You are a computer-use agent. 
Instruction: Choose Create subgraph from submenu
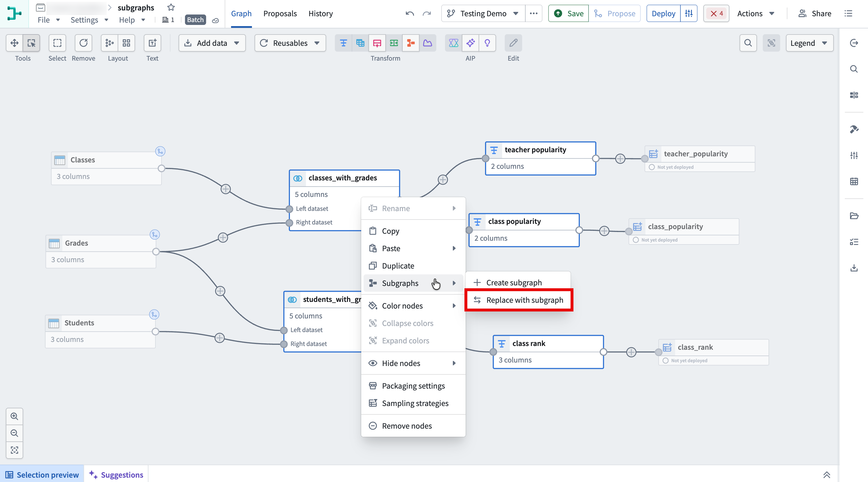[519, 282]
